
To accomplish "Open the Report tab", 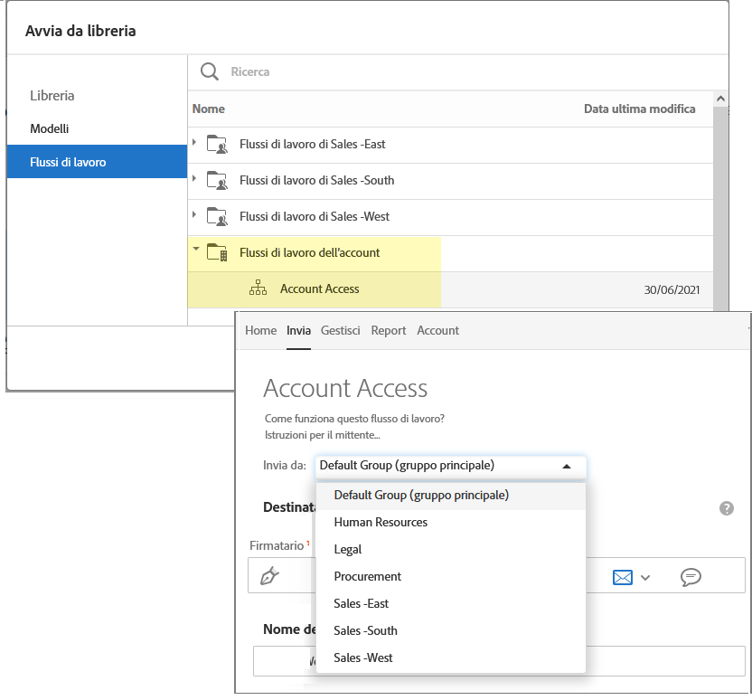I will [x=389, y=330].
